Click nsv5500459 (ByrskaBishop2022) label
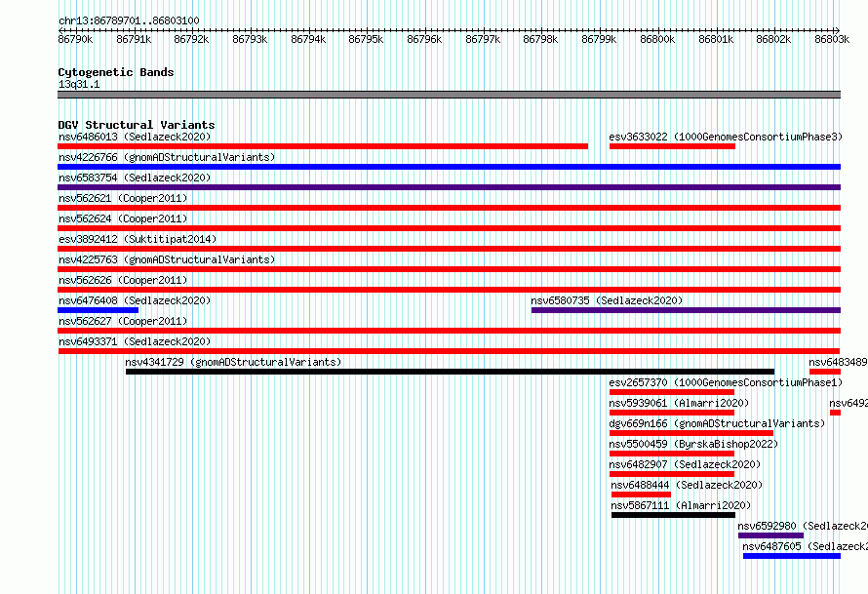 (693, 444)
